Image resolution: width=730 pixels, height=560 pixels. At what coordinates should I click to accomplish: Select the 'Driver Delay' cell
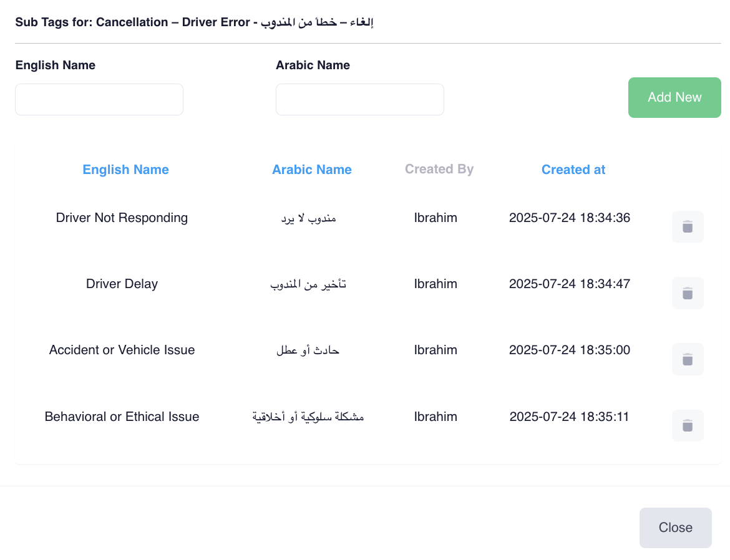pos(122,284)
